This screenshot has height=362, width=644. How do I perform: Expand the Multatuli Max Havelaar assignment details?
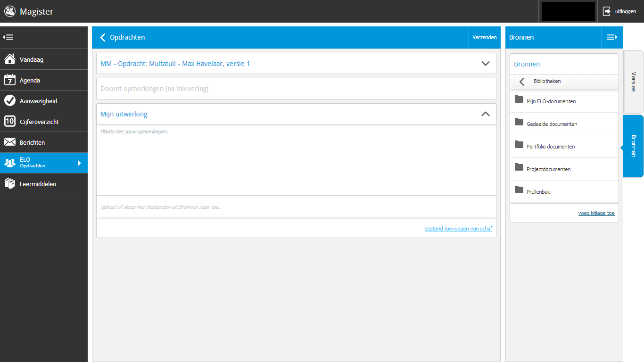pos(486,64)
